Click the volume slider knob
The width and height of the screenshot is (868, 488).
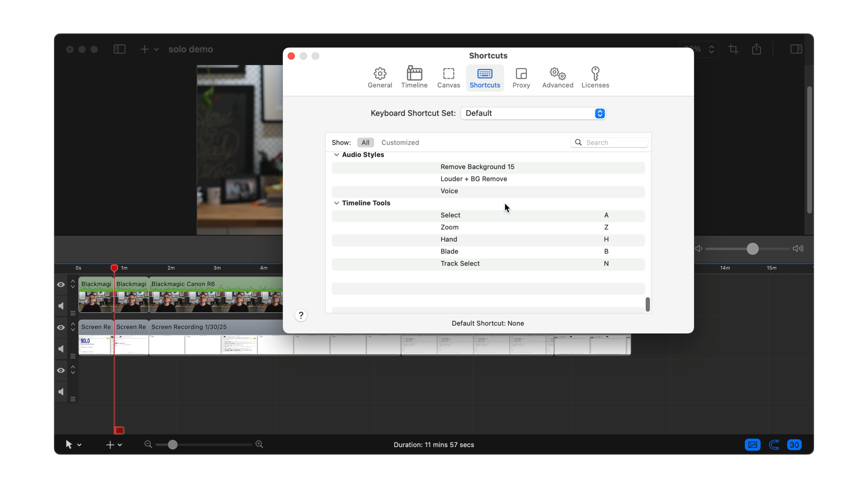(x=752, y=249)
